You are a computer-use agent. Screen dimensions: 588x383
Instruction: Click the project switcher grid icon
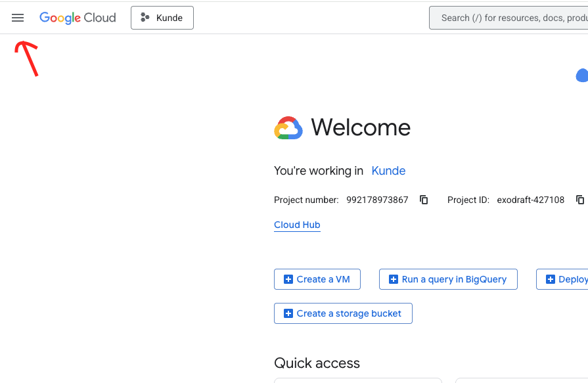(x=146, y=18)
